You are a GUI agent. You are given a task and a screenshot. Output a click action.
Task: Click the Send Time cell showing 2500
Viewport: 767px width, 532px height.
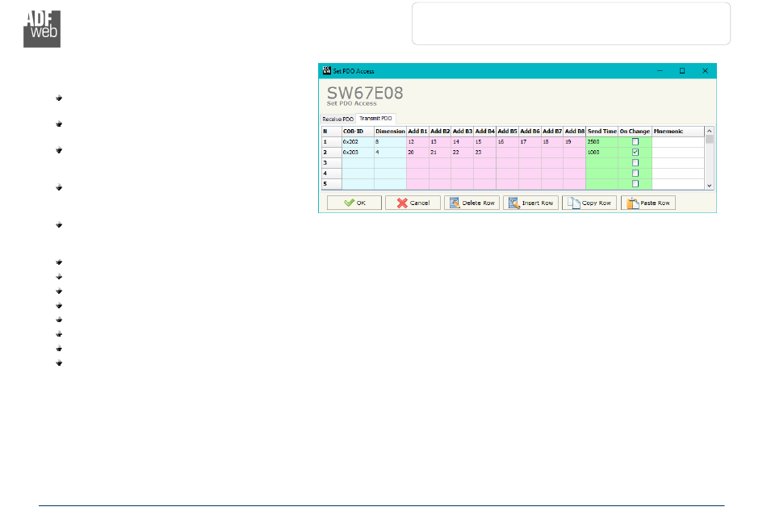pos(601,141)
